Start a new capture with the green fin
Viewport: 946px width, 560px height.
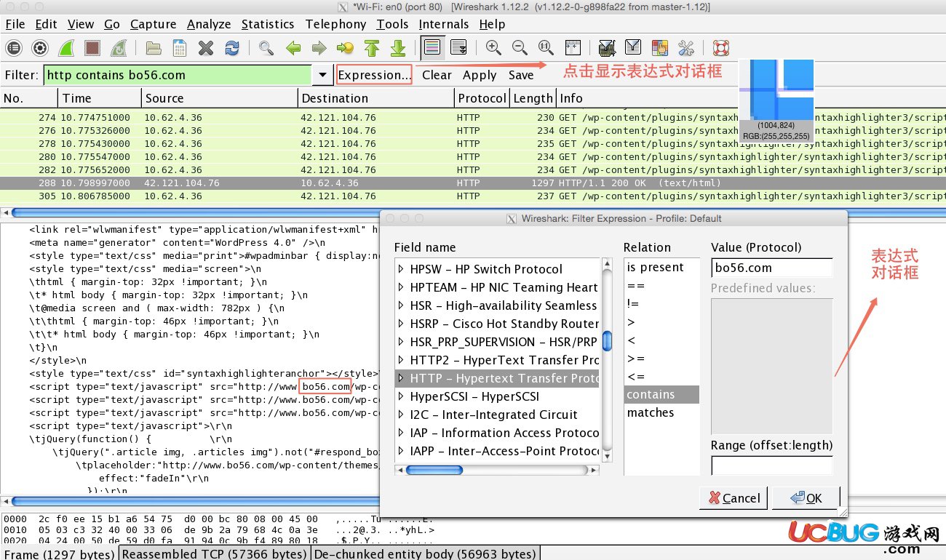tap(66, 48)
